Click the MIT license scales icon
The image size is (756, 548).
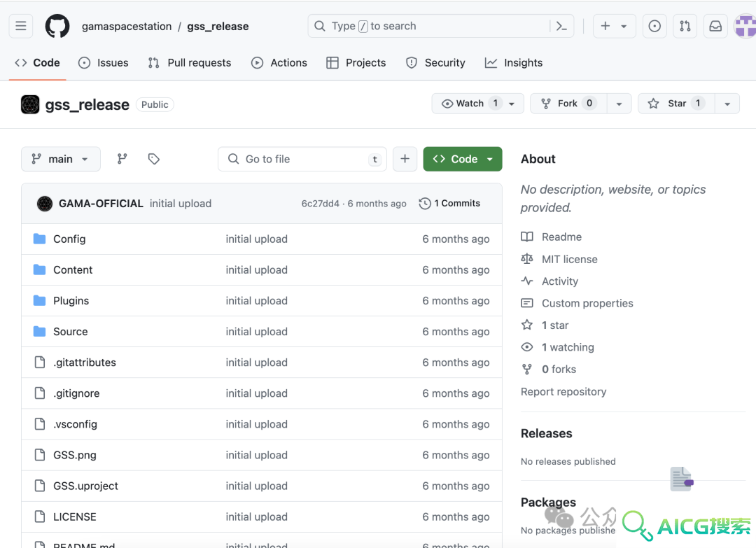(x=527, y=259)
